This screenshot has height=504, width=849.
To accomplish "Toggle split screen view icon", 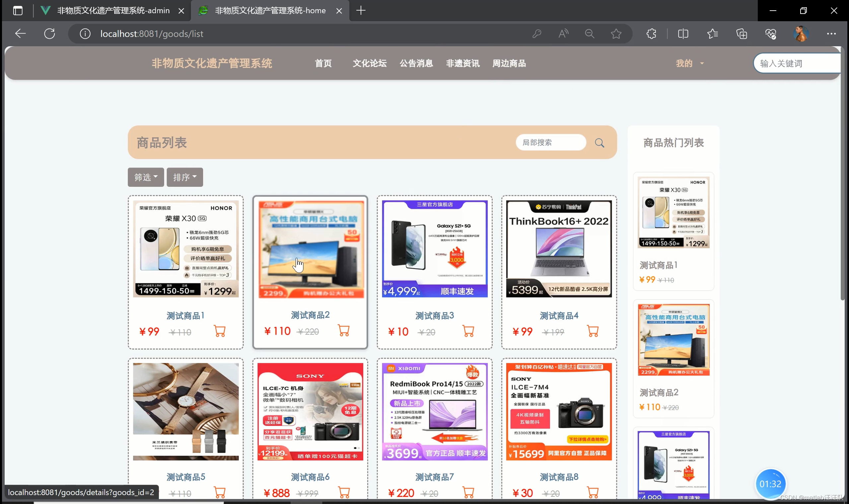I will tap(683, 34).
